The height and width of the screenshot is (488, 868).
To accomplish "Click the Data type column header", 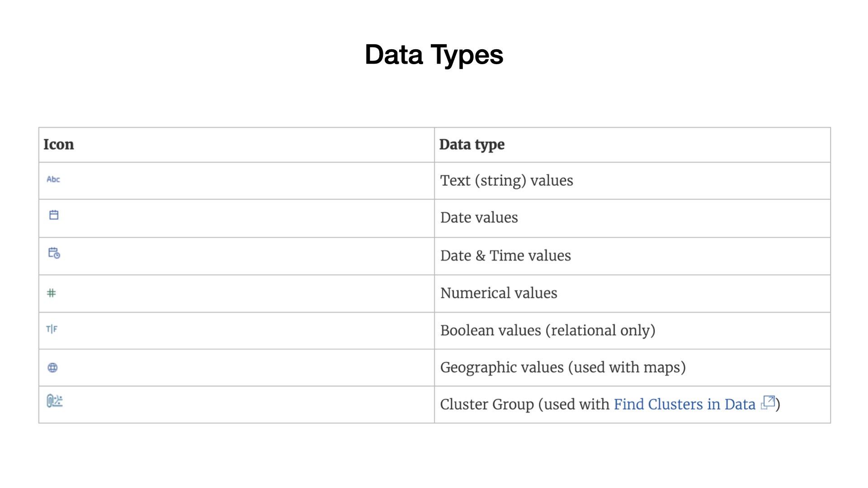I will tap(472, 145).
